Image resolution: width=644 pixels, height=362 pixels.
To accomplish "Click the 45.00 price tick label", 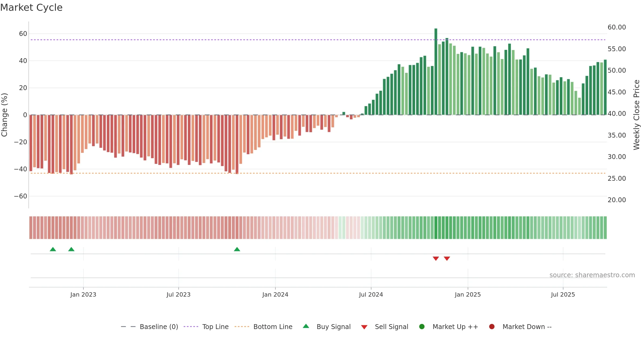I will (x=617, y=92).
